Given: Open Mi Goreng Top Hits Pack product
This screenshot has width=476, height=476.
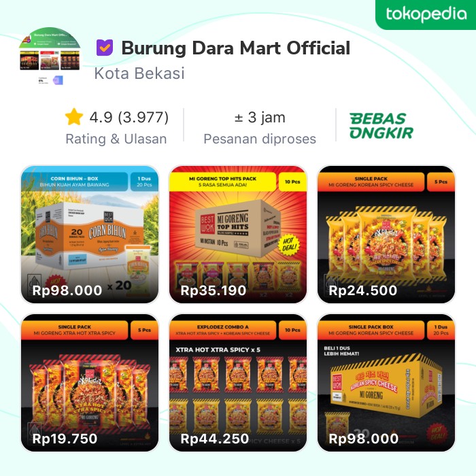Looking at the screenshot, I should click(x=238, y=235).
